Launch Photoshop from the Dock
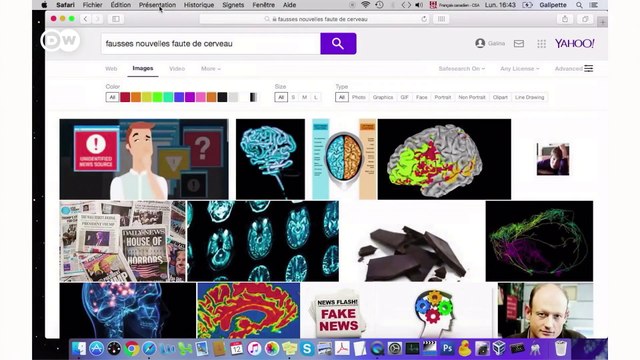 pyautogui.click(x=447, y=349)
